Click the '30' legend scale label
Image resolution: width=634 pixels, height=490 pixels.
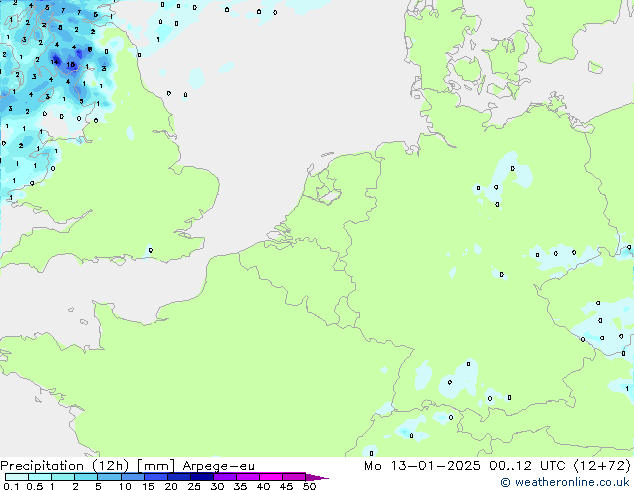pyautogui.click(x=217, y=486)
